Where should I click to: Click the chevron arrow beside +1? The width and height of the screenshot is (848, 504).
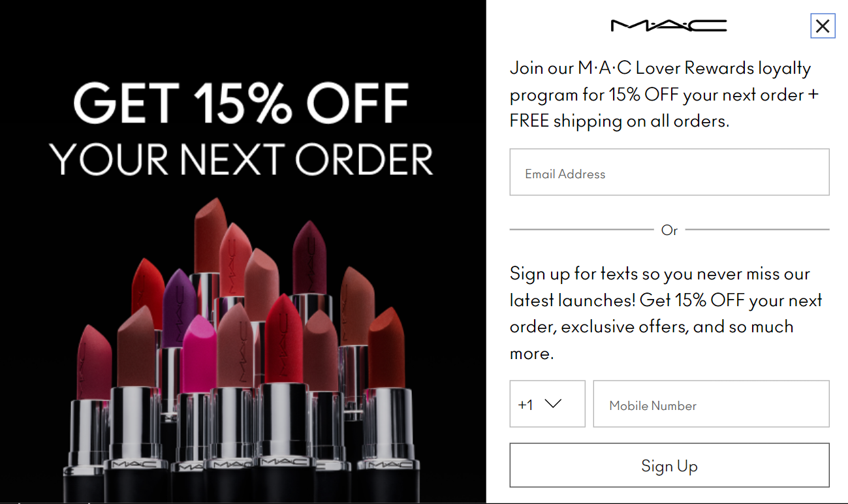553,403
